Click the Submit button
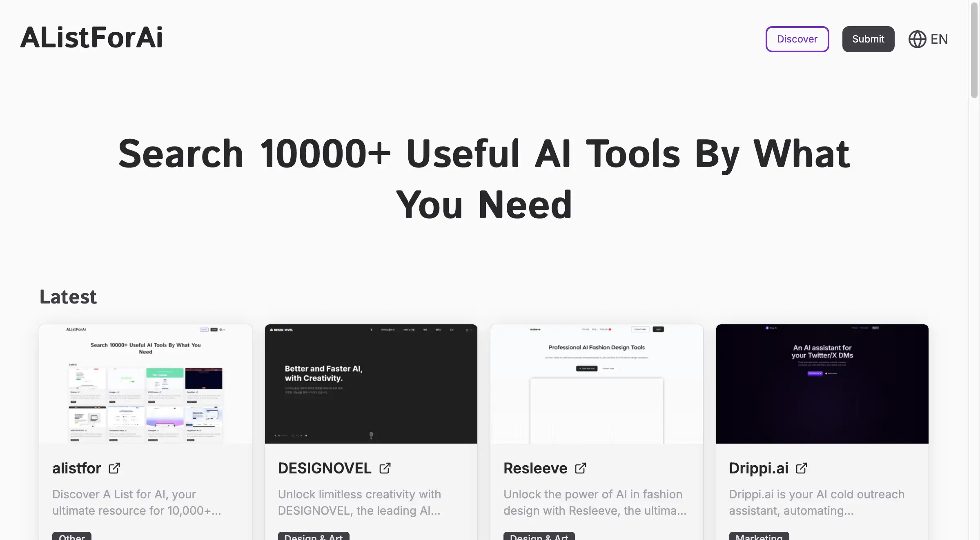The image size is (980, 540). coord(868,39)
